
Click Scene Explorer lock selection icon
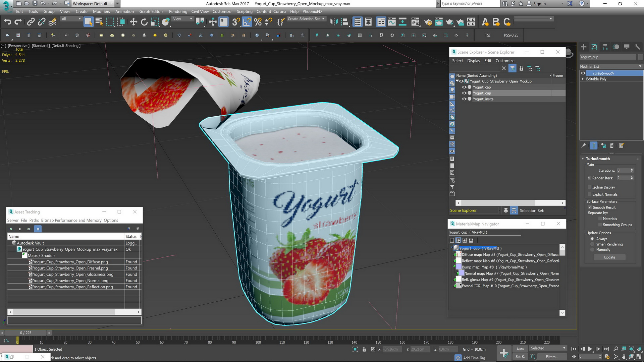click(x=521, y=68)
